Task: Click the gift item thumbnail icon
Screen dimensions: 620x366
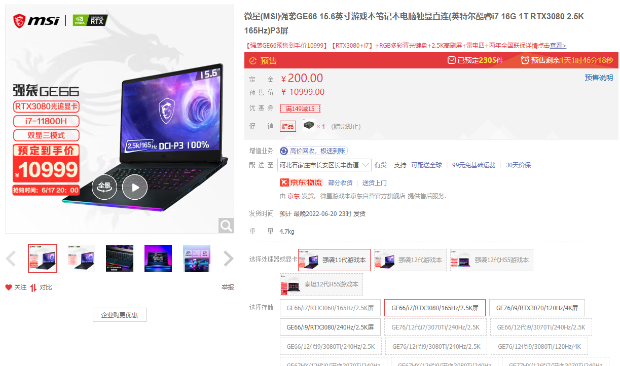Action: click(x=309, y=126)
